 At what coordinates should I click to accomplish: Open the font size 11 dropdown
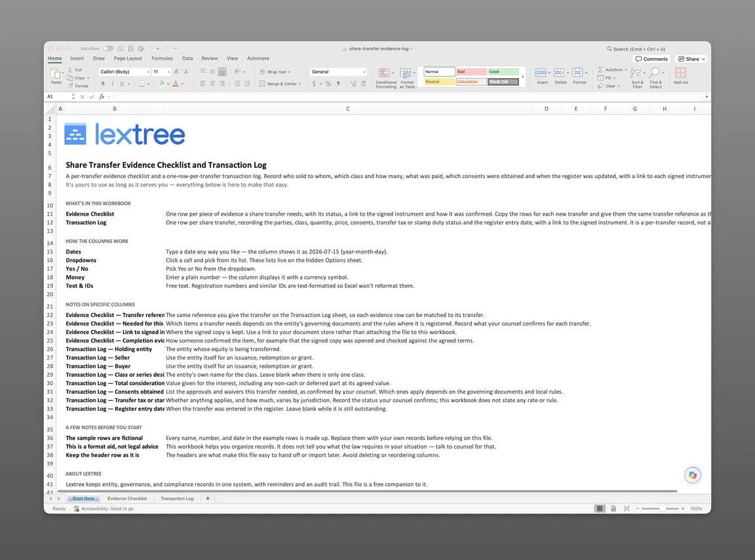(x=161, y=71)
